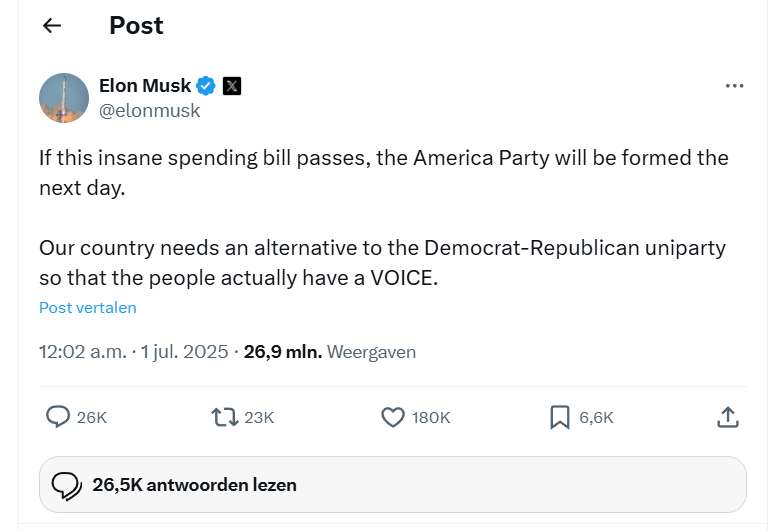Go back using the arrow icon
Image resolution: width=774 pixels, height=531 pixels.
point(52,26)
